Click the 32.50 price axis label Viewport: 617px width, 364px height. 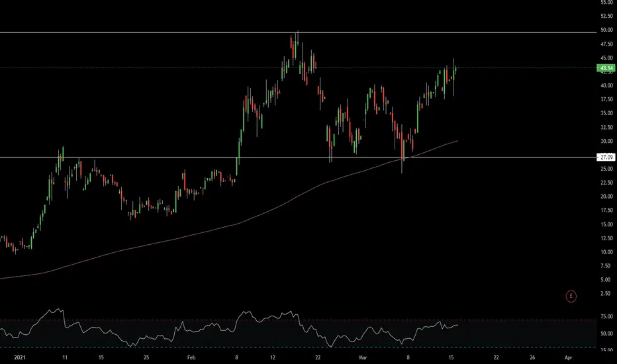pos(606,127)
